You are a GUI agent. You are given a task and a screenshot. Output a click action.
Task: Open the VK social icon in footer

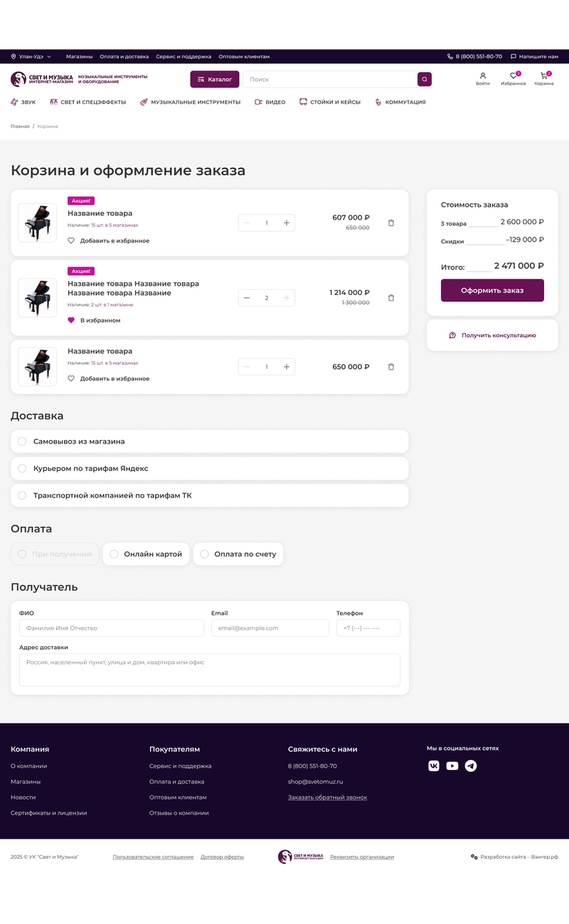[434, 765]
